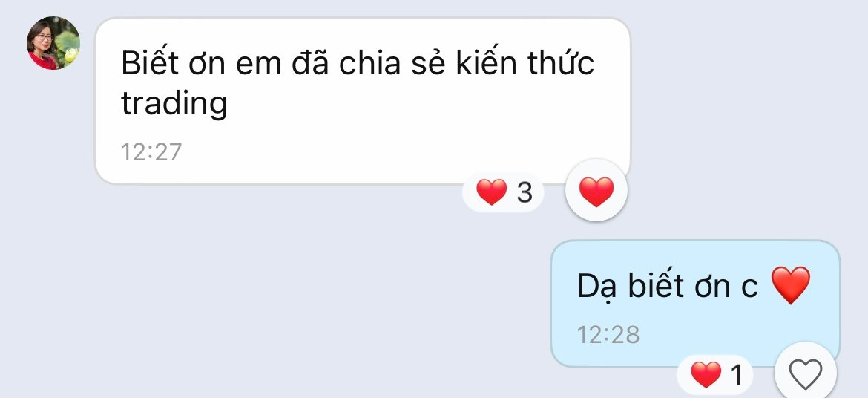Open the sender's profile avatar photo
This screenshot has height=398, width=868.
pyautogui.click(x=53, y=42)
